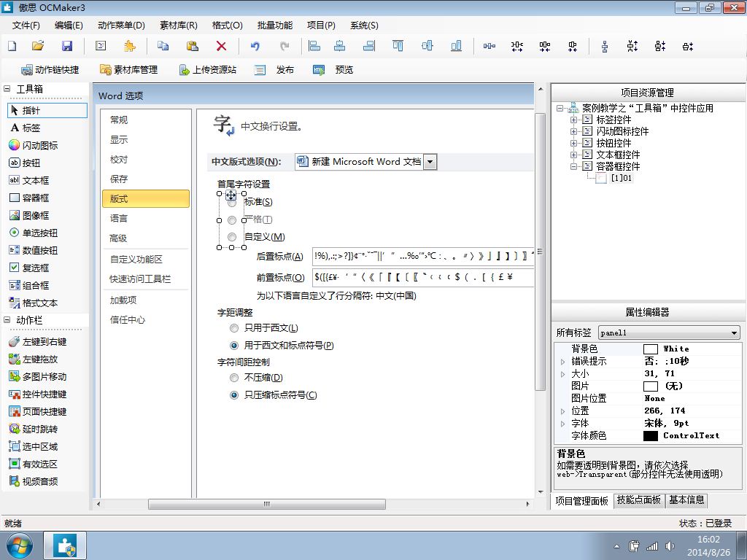Select the 指针 pointer tool

(47, 111)
